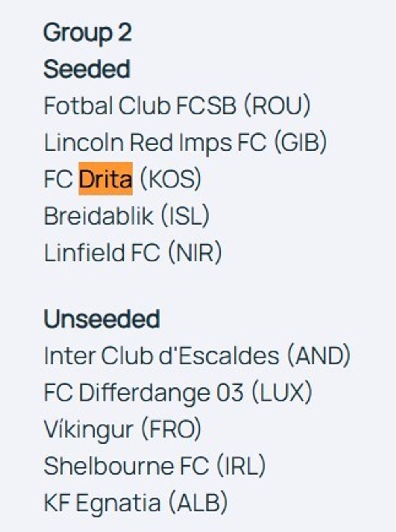
Task: Select the Breidablik team entry
Action: [x=99, y=216]
